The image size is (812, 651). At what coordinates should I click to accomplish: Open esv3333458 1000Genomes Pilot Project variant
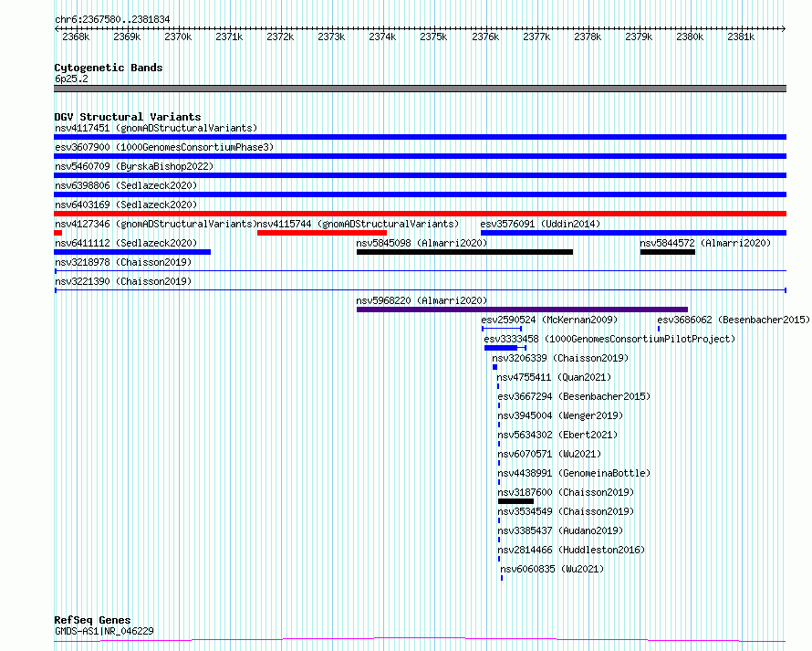(x=609, y=339)
